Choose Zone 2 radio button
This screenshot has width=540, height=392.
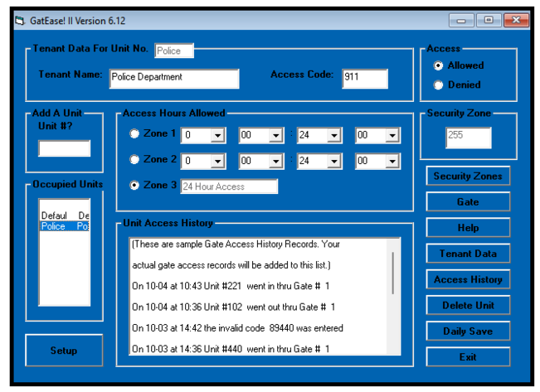point(134,160)
